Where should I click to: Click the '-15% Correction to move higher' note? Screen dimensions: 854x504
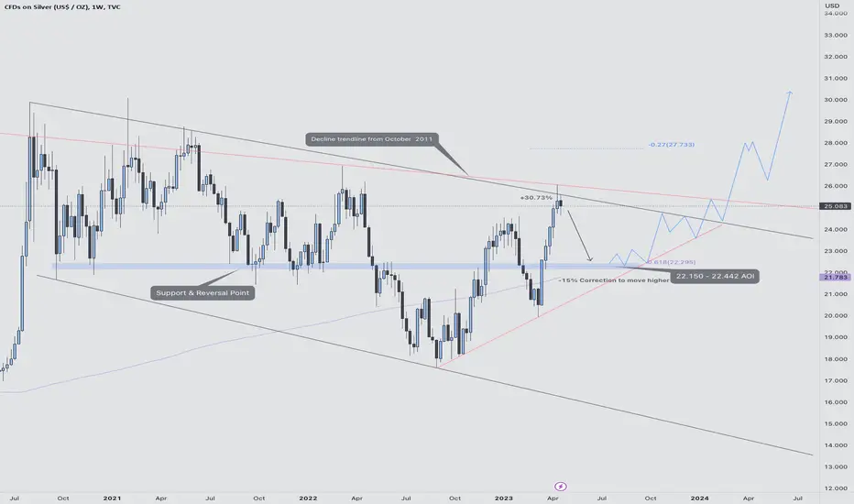click(x=613, y=280)
